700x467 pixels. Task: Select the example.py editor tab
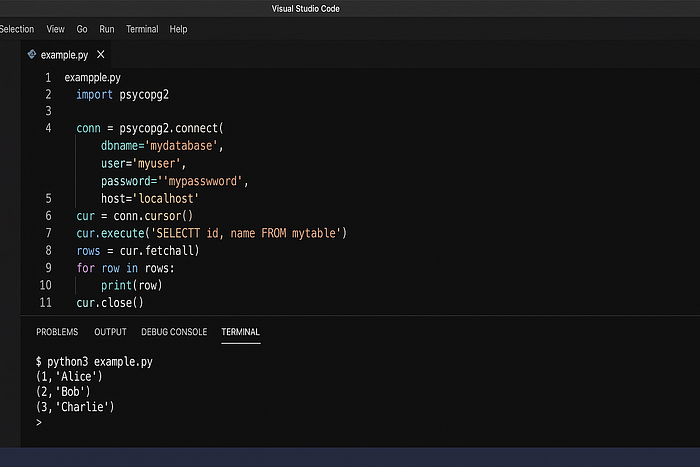pos(64,55)
